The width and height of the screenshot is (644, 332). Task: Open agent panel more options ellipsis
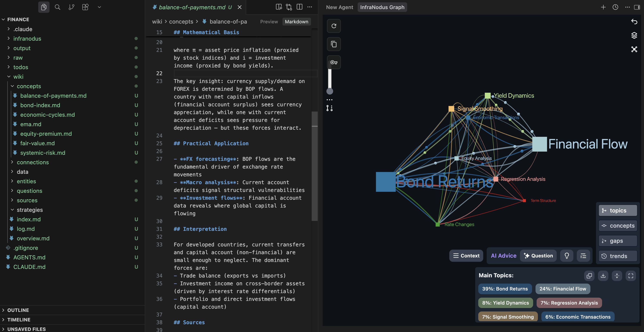627,7
